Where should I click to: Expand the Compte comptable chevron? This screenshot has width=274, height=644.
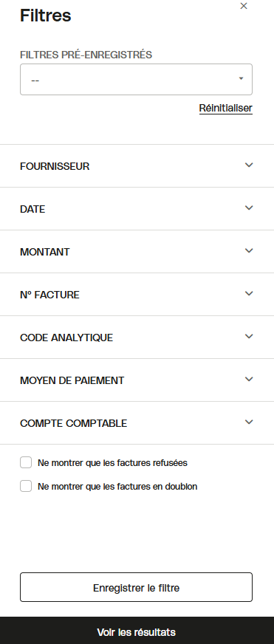click(249, 422)
